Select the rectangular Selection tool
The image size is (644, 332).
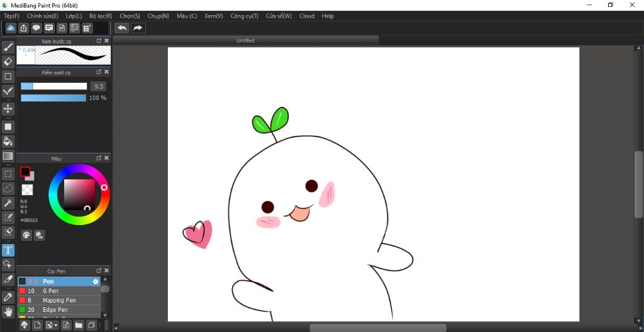[x=8, y=174]
